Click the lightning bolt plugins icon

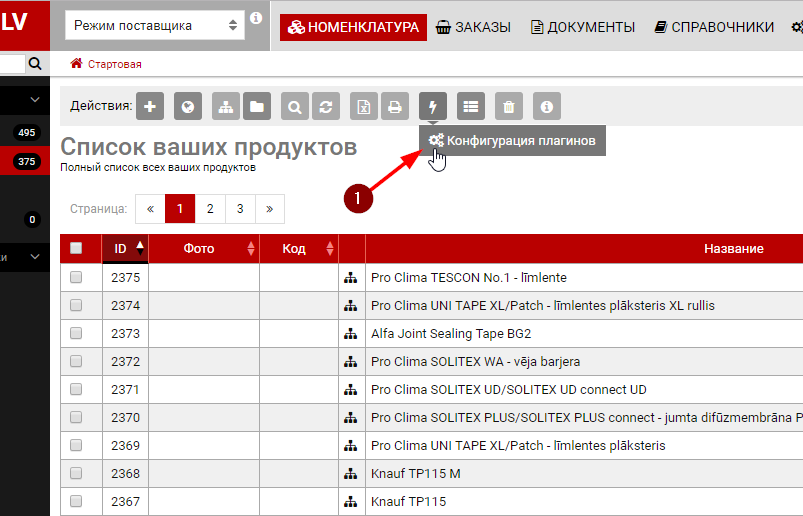433,106
